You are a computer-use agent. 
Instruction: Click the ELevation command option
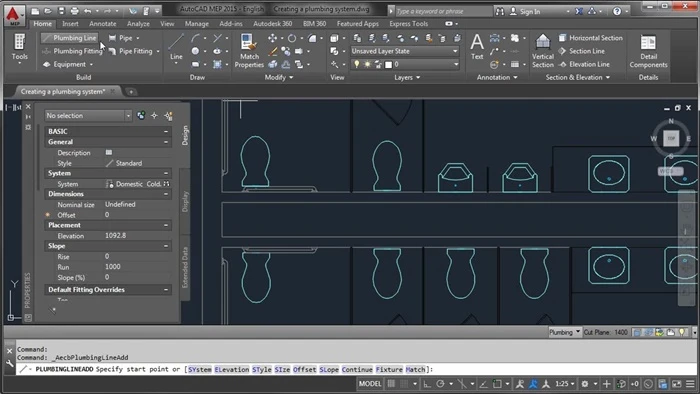click(232, 369)
